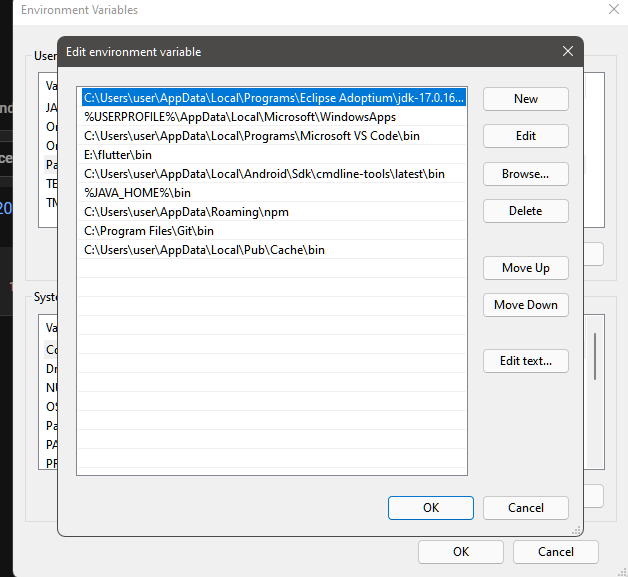The width and height of the screenshot is (628, 577).
Task: Confirm with OK in the edit dialog
Action: (430, 507)
